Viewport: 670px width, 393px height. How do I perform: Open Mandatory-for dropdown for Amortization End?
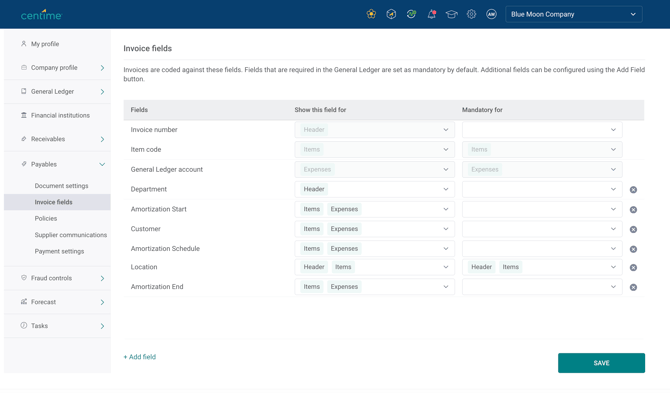tap(542, 287)
